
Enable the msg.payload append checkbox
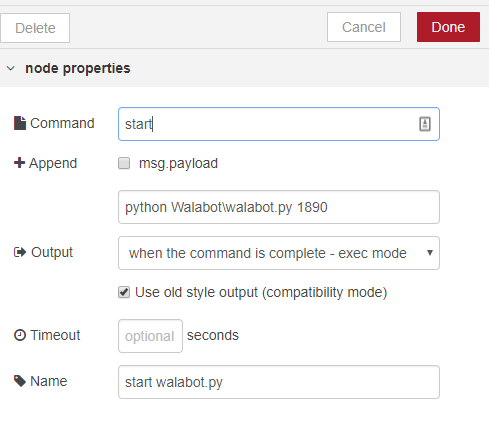pos(124,163)
